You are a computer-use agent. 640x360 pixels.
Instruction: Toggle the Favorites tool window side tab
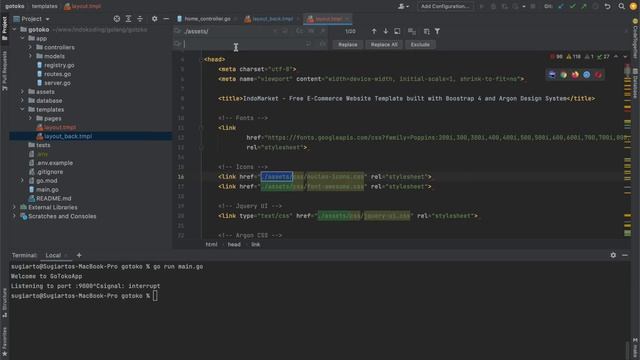pyautogui.click(x=4, y=342)
